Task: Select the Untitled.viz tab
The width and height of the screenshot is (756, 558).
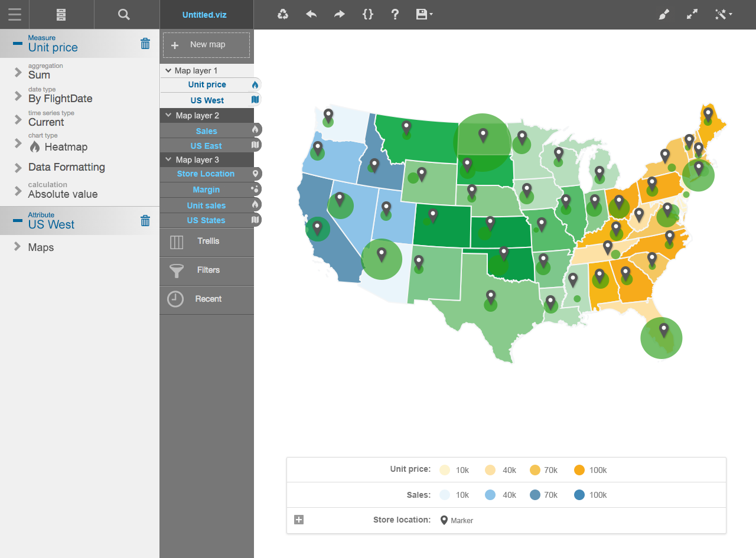Action: click(x=204, y=15)
